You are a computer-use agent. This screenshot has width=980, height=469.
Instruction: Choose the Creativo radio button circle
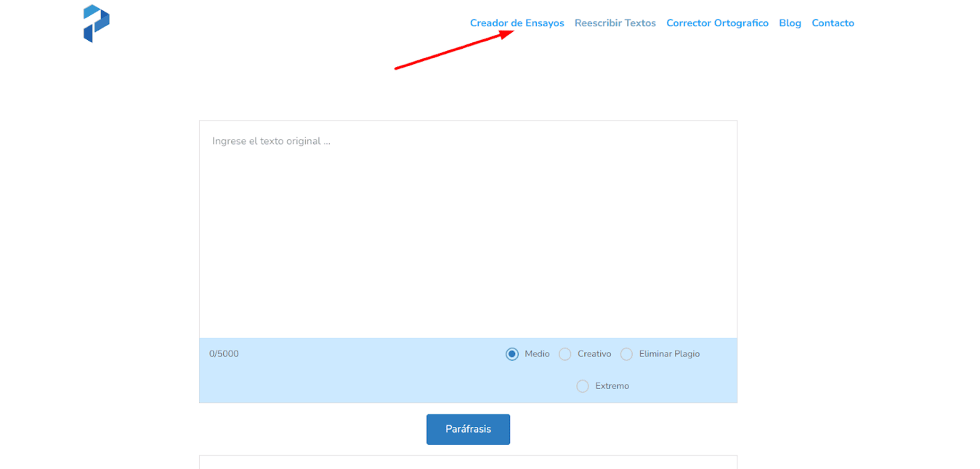(x=564, y=354)
